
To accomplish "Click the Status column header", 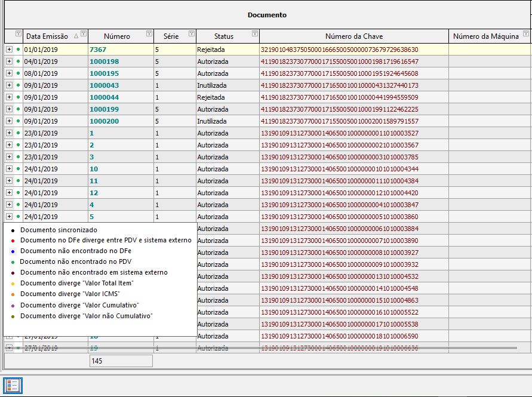I will [223, 36].
